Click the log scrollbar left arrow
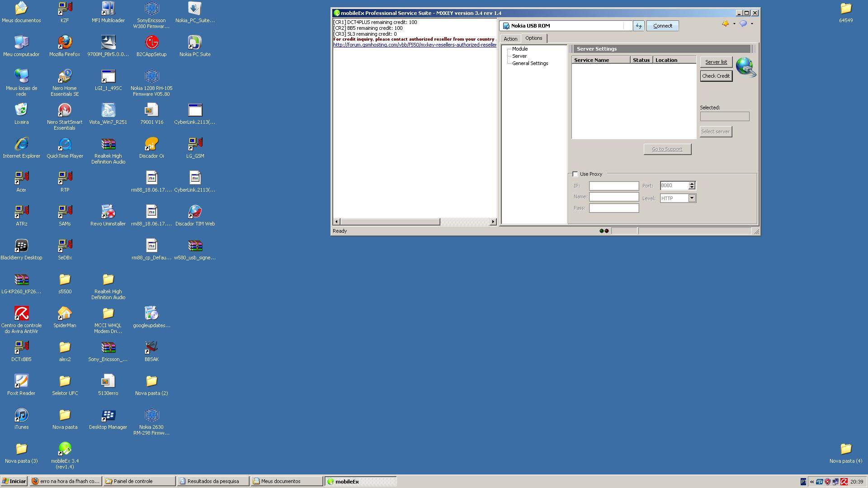 [336, 222]
